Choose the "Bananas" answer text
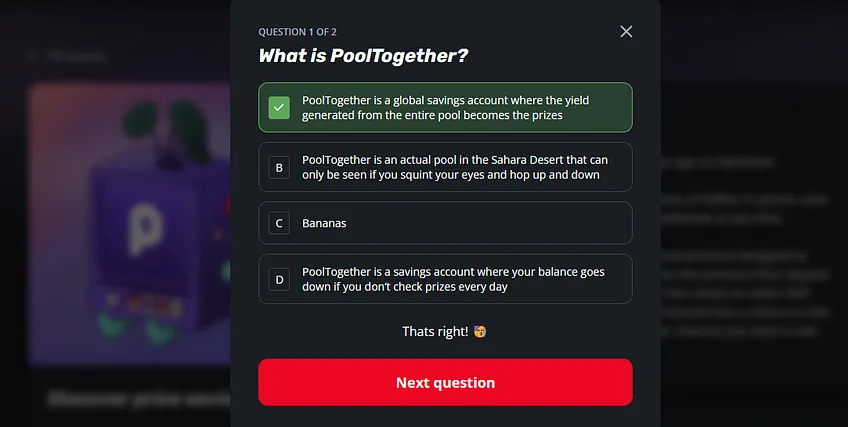Image resolution: width=848 pixels, height=427 pixels. (x=324, y=223)
